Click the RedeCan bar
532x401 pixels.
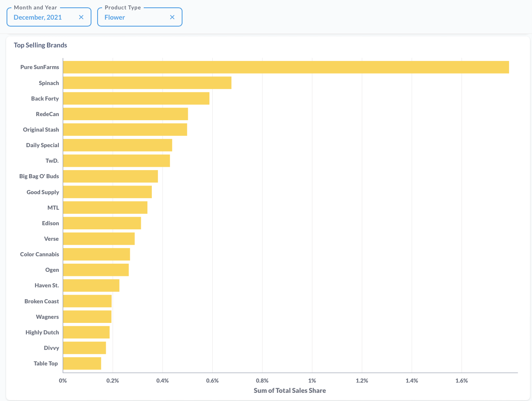coord(125,114)
